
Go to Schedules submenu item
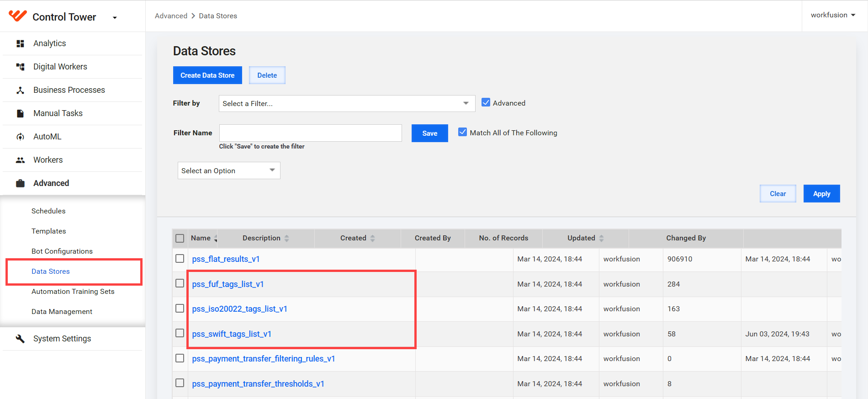[48, 211]
